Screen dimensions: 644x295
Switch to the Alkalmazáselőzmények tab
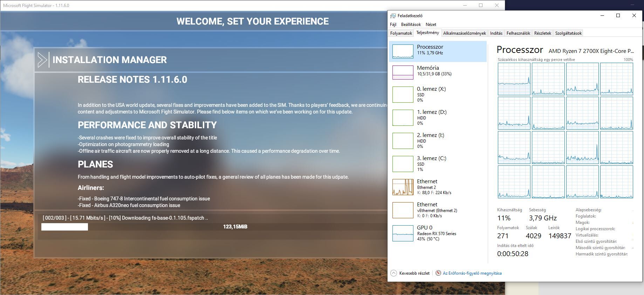pos(465,33)
